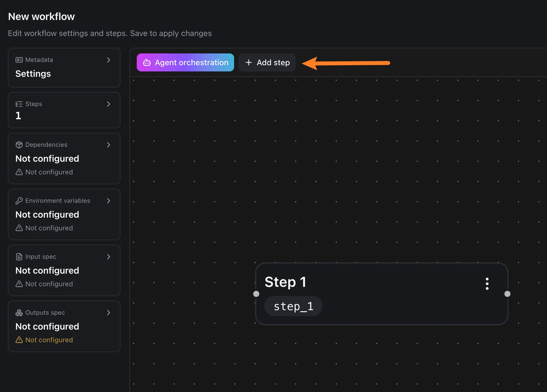Expand the Metadata Settings panel
Screen dimensions: 547x392
[x=109, y=60]
